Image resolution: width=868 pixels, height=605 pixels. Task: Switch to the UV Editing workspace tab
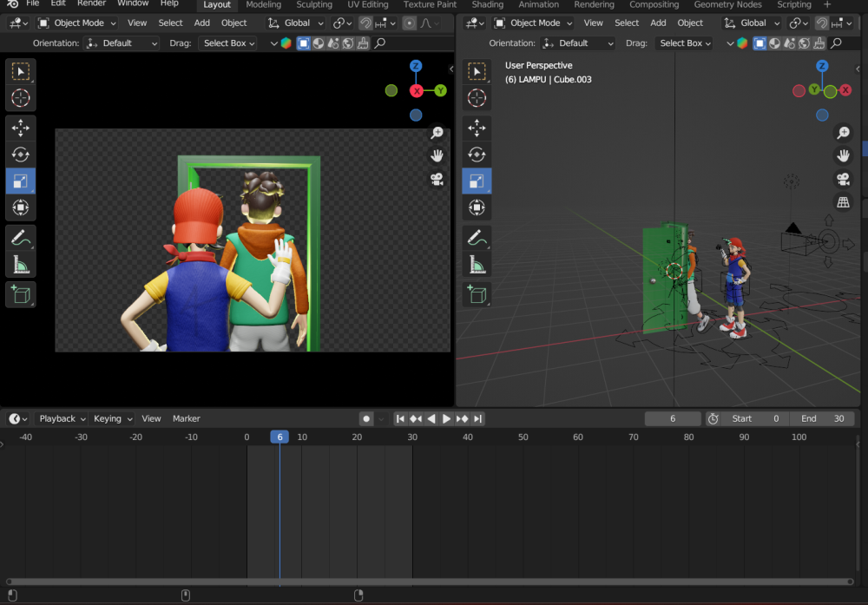[x=367, y=4]
